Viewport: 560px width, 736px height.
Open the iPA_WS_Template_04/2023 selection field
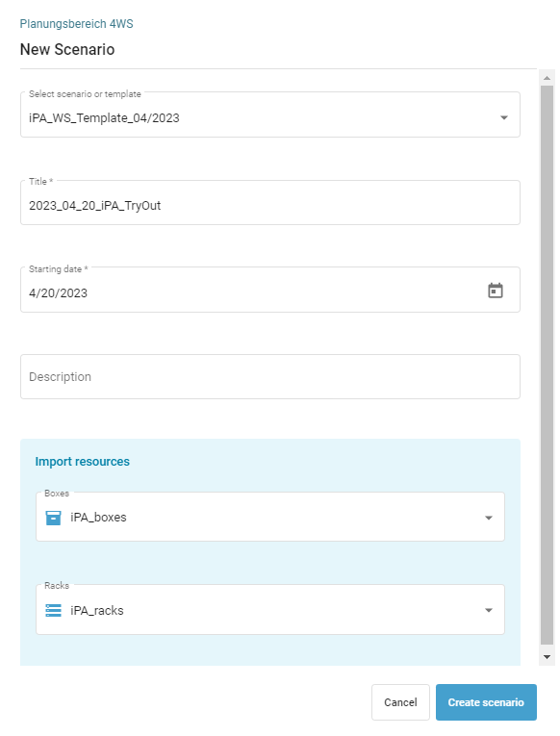[x=270, y=114]
